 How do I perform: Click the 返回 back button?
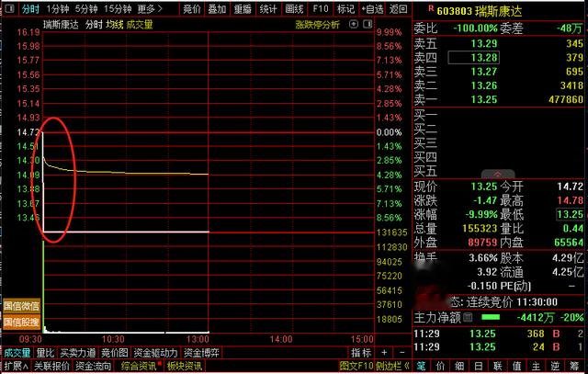tap(398, 8)
